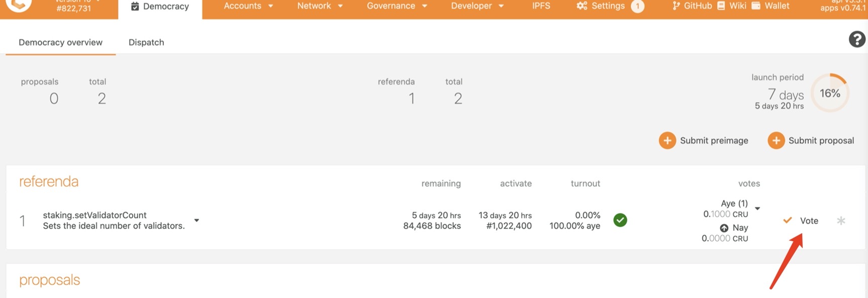Switch to the Dispatch tab
Screen dimensions: 868x298
tap(146, 42)
